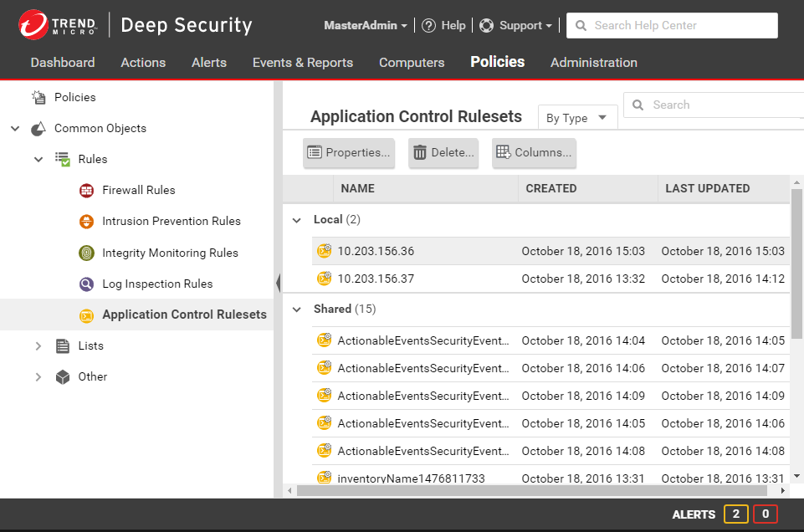804x532 pixels.
Task: Click the Application Control Rulesets sidebar icon
Action: (x=86, y=315)
